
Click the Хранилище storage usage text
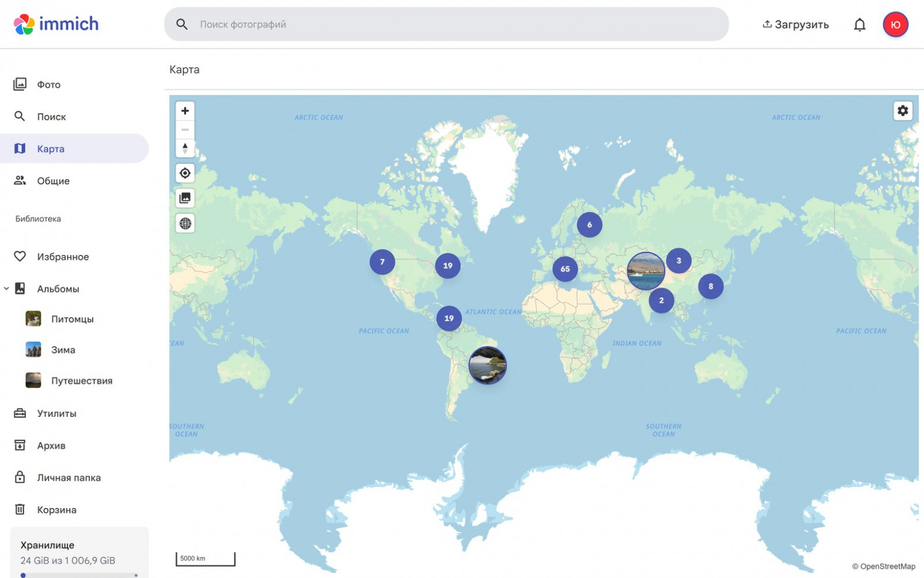(x=68, y=561)
